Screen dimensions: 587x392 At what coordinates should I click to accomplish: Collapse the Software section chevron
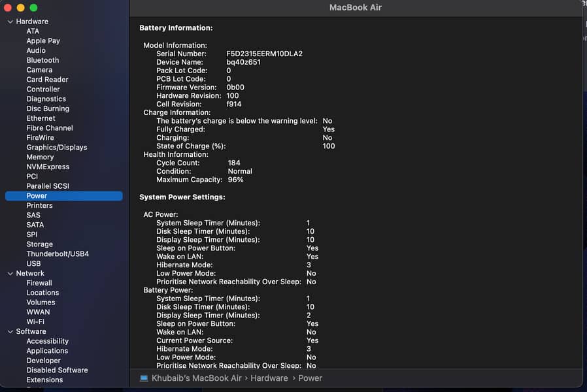coord(10,332)
